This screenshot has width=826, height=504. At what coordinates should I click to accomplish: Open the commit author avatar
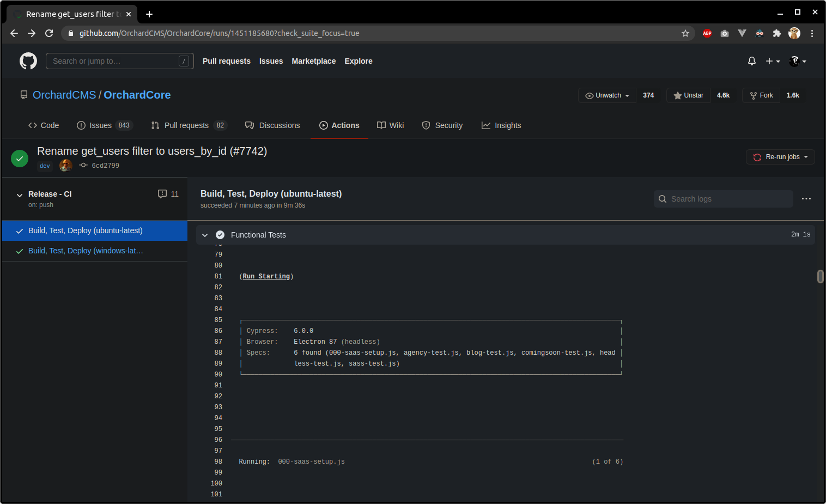(x=66, y=165)
